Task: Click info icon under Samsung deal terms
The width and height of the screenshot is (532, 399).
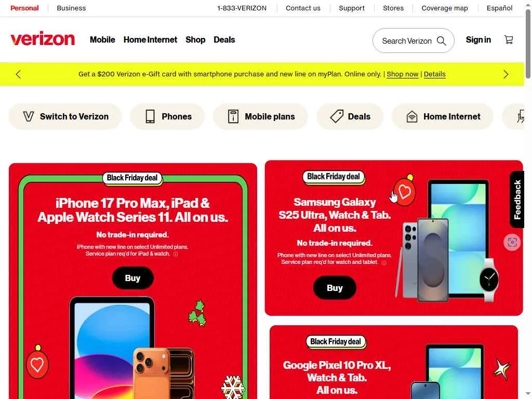Action: tap(384, 262)
